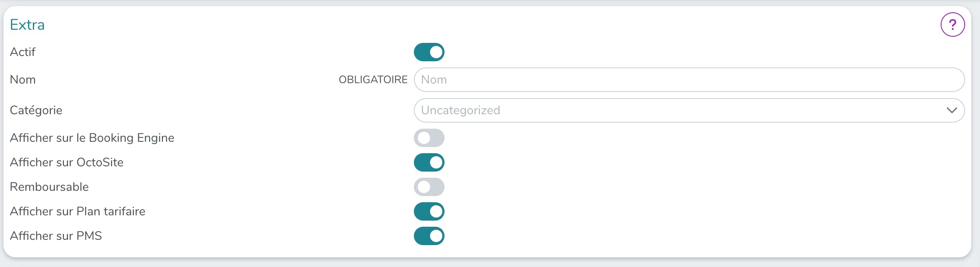
Task: Disable the Afficher sur PMS toggle
Action: (429, 236)
